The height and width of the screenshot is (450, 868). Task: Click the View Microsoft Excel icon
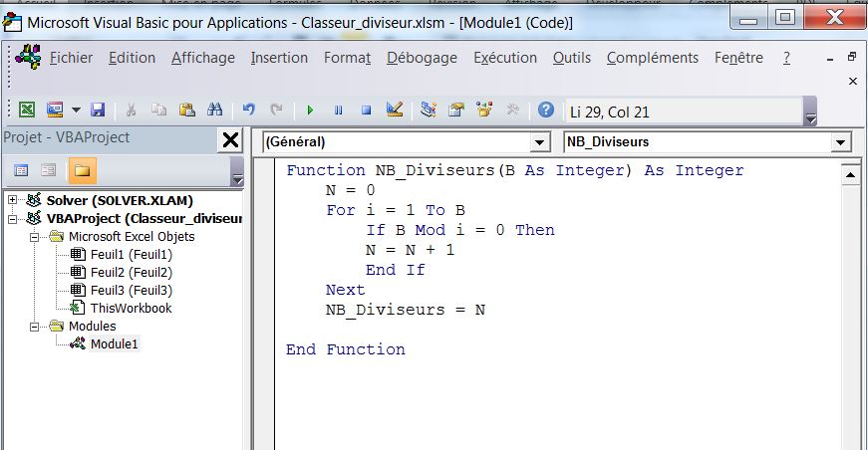28,111
